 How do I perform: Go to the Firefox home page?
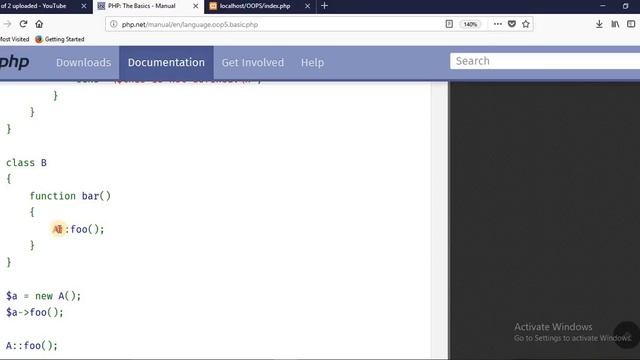point(39,24)
